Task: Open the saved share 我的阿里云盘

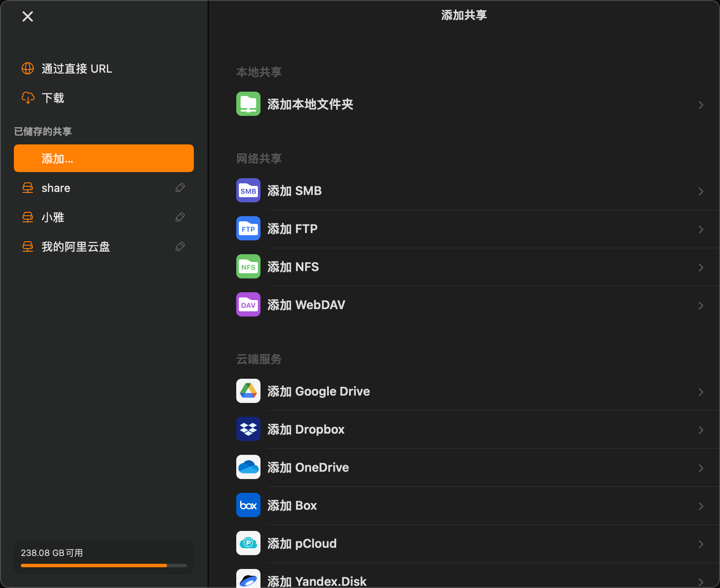Action: coord(76,247)
